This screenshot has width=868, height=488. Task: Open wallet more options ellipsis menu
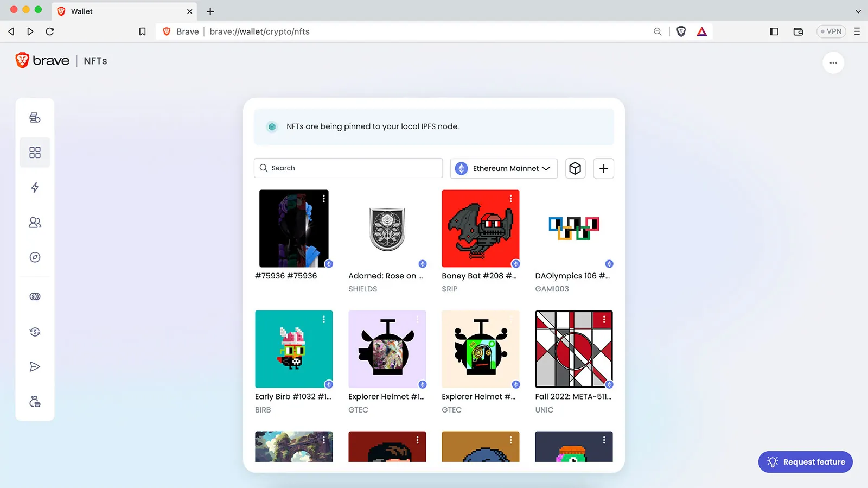click(833, 63)
